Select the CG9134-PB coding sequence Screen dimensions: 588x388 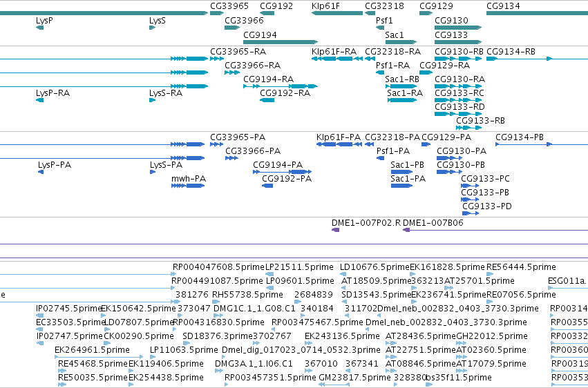(542, 144)
